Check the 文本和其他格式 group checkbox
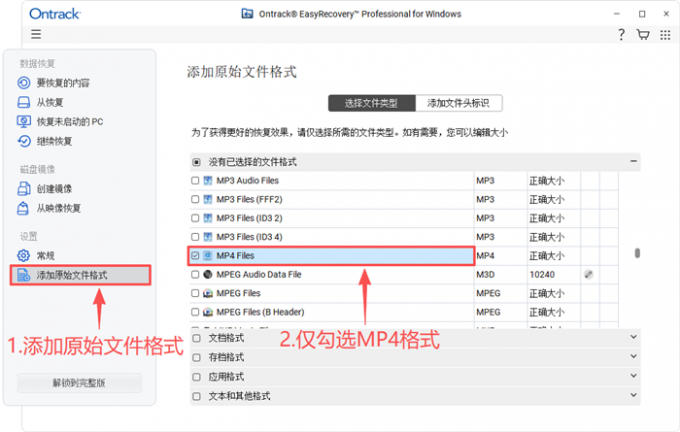 196,396
